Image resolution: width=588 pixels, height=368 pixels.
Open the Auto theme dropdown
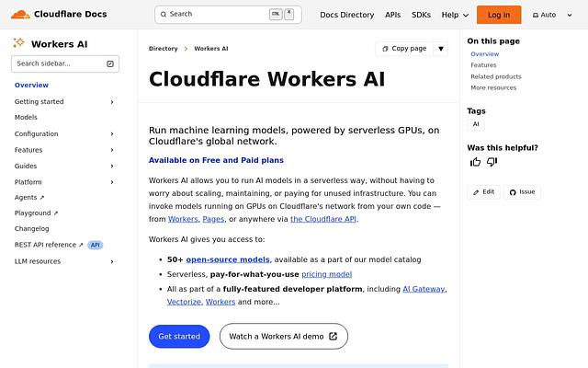click(x=552, y=15)
